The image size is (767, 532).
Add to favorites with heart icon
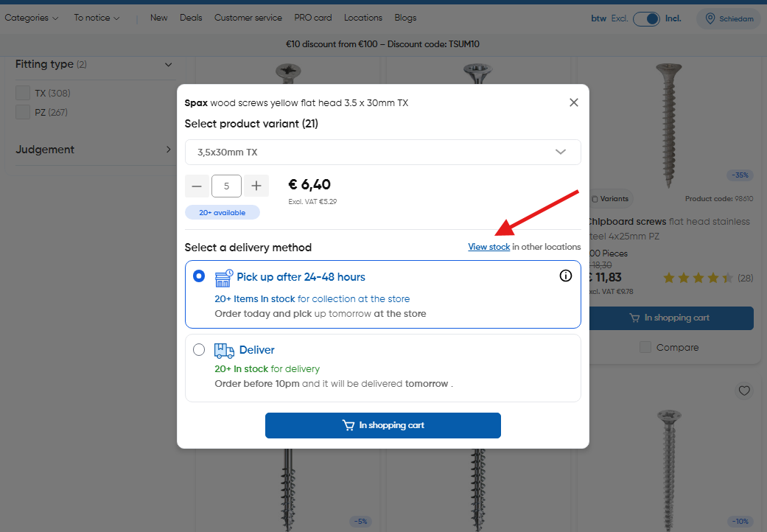(x=744, y=391)
